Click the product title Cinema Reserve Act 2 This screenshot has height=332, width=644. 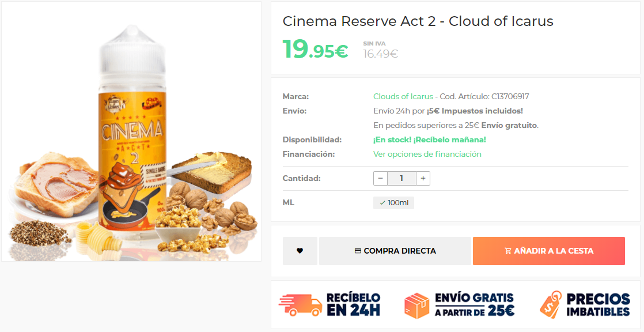tap(418, 21)
